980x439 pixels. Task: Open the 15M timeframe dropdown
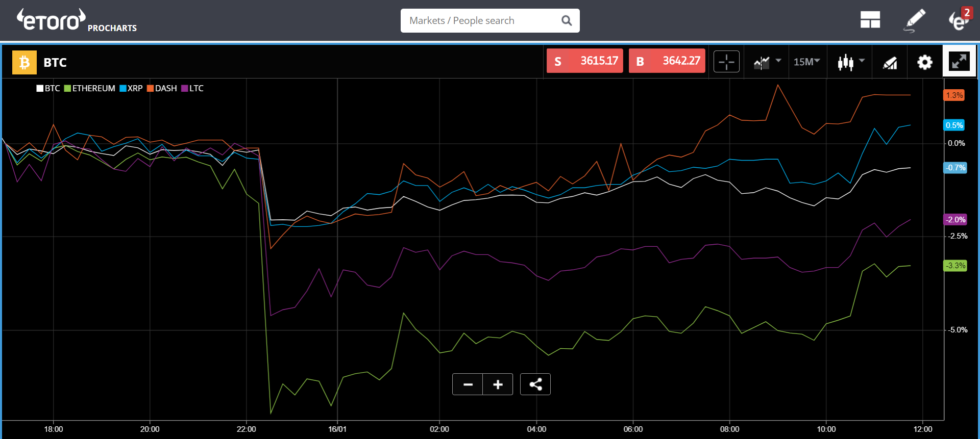point(806,62)
